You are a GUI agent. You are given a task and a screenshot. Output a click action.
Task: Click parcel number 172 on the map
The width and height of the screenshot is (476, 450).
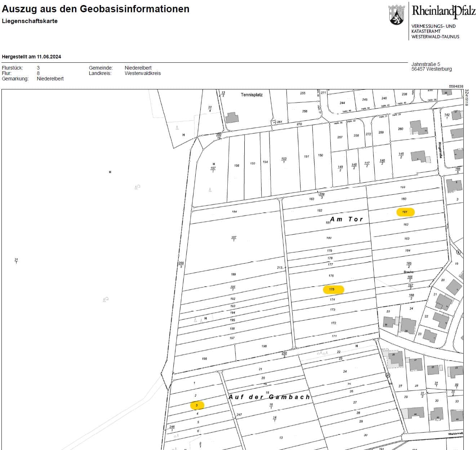point(333,323)
